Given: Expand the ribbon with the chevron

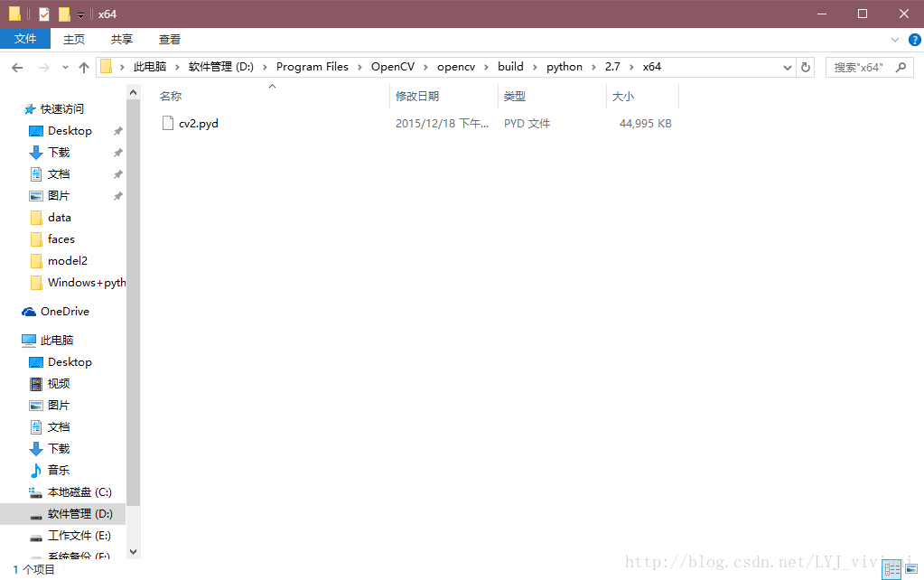Looking at the screenshot, I should [895, 40].
